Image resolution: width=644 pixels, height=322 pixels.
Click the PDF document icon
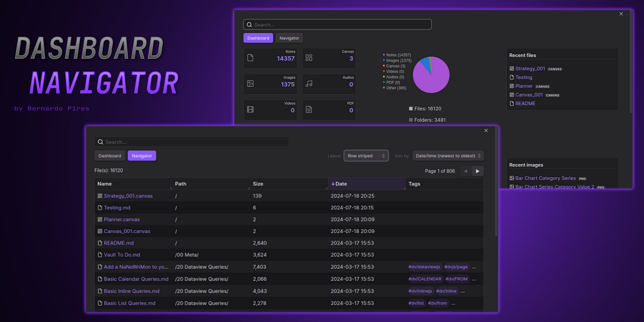coord(308,109)
